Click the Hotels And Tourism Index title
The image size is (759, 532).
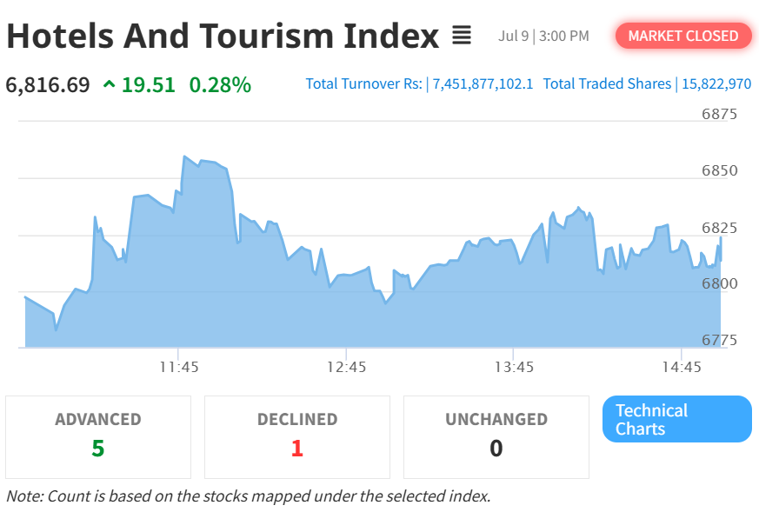223,37
